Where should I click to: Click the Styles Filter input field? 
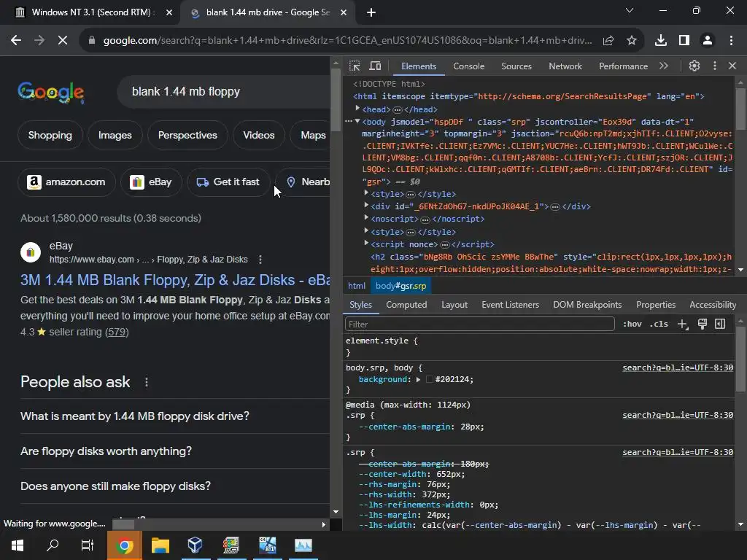click(x=480, y=324)
